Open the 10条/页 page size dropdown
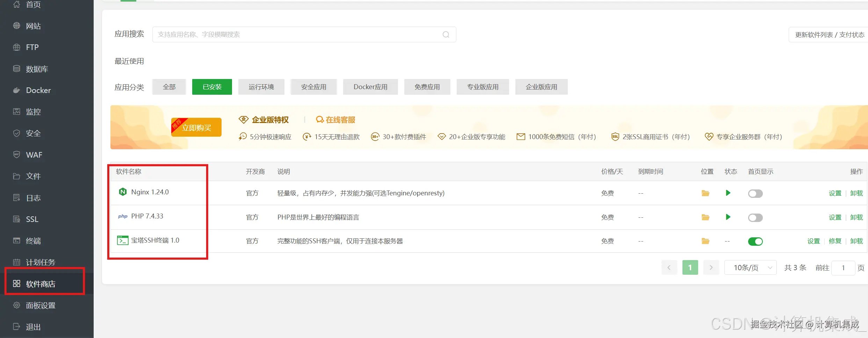Viewport: 868px width, 338px height. point(751,268)
